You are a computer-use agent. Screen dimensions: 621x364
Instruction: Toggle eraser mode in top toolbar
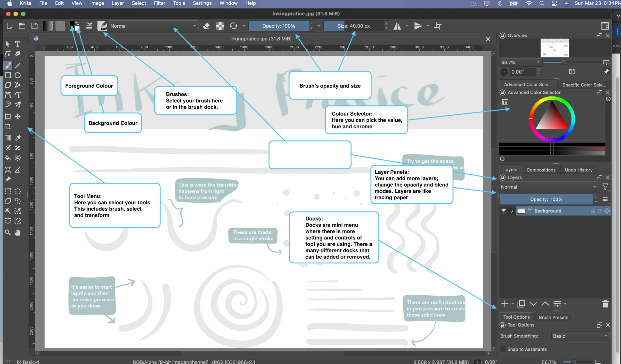point(206,26)
